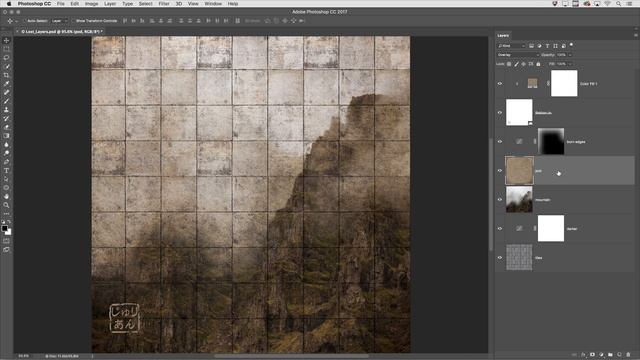Click the delete layer trash icon
The width and height of the screenshot is (640, 360).
click(628, 355)
